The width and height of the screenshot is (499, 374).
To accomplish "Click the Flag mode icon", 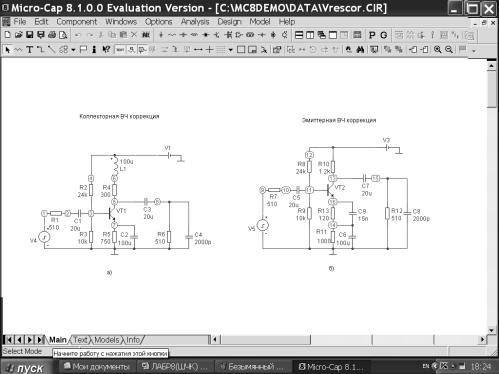I will tap(83, 50).
